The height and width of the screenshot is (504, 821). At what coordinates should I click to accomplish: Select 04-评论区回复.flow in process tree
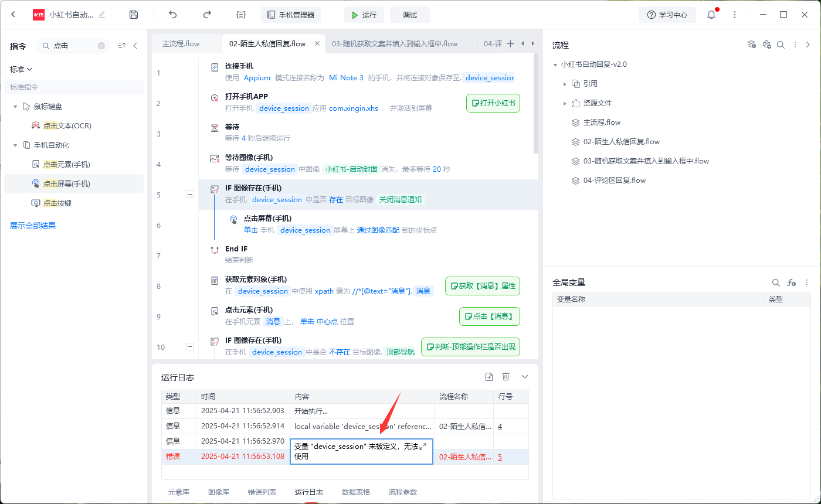[x=614, y=181]
